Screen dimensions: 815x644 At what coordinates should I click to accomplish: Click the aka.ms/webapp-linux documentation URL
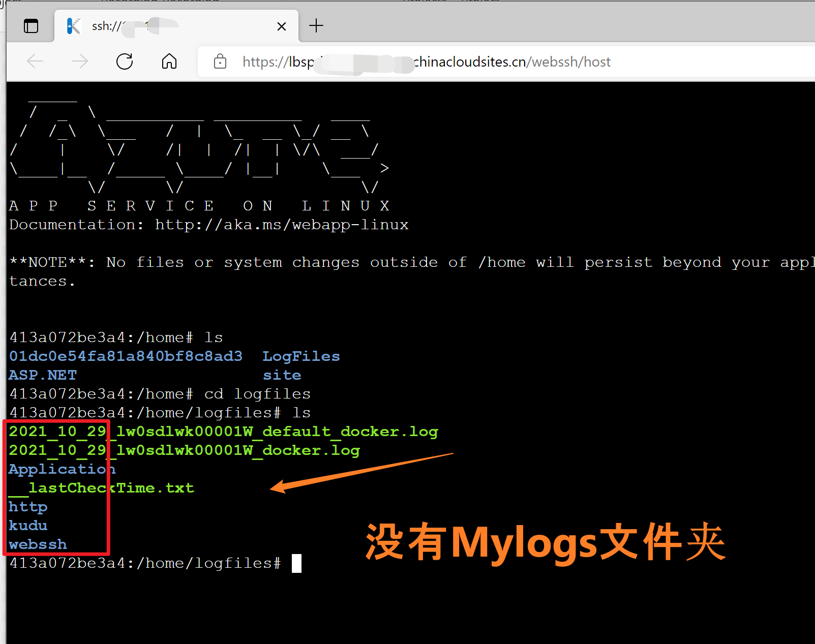coord(282,225)
